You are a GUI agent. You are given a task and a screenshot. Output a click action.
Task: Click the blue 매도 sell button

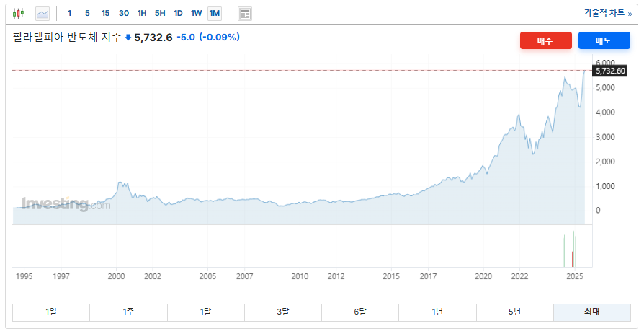pos(604,40)
